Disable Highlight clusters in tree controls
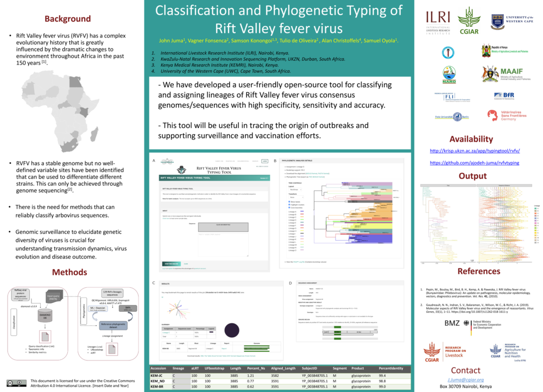The image size is (543, 392). (289, 205)
